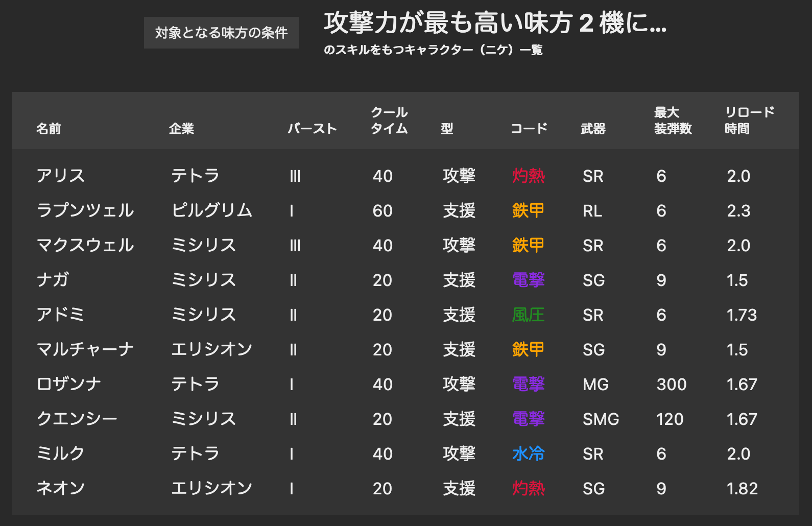Sort by 企業 column header

[181, 129]
